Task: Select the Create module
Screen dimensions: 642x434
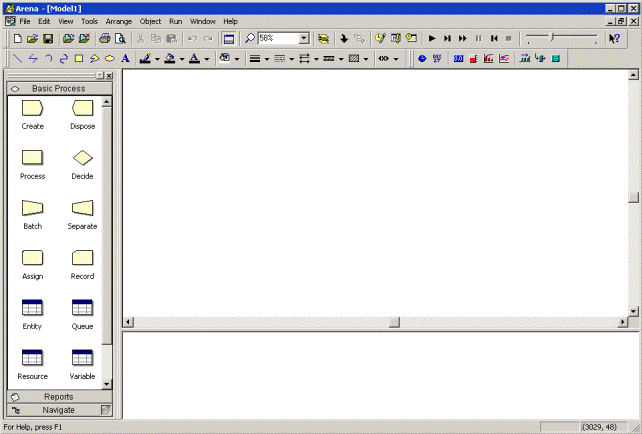Action: 32,115
